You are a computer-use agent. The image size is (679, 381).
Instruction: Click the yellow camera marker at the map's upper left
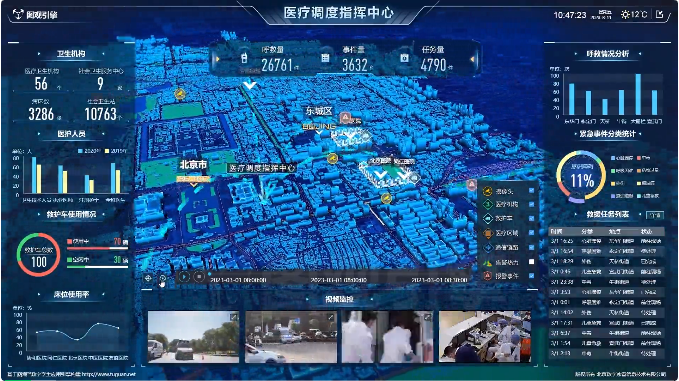179,93
